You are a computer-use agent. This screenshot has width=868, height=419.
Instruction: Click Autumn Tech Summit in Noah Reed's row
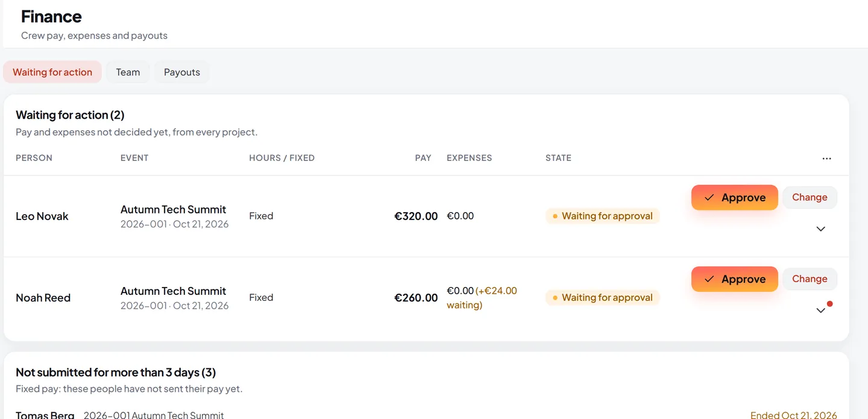coord(174,291)
